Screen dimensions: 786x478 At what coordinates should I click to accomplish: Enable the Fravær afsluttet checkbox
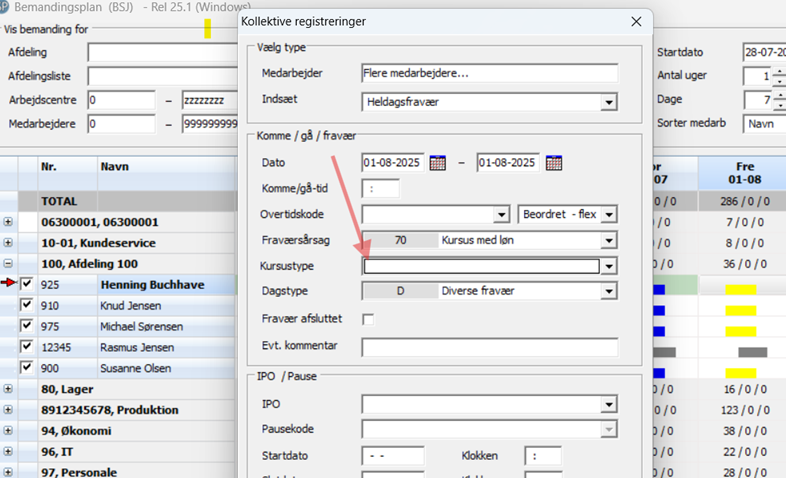click(x=368, y=319)
